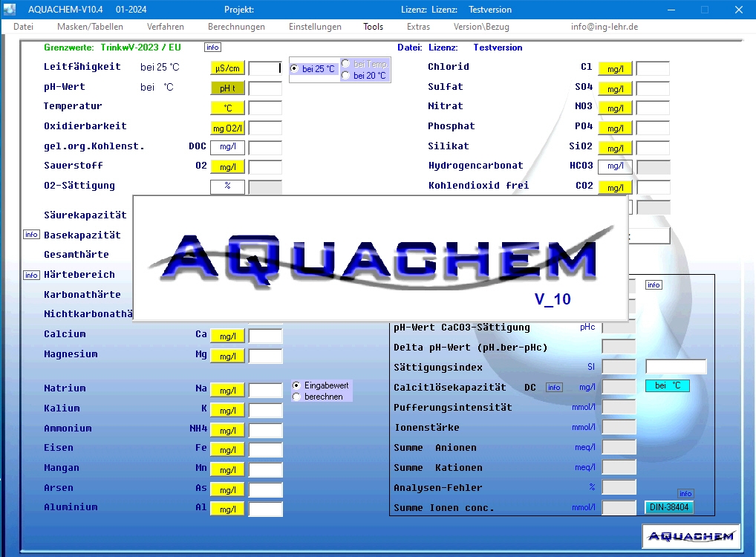This screenshot has height=557, width=756.
Task: Click the mg/l unit button for Silikat
Action: pyautogui.click(x=615, y=149)
